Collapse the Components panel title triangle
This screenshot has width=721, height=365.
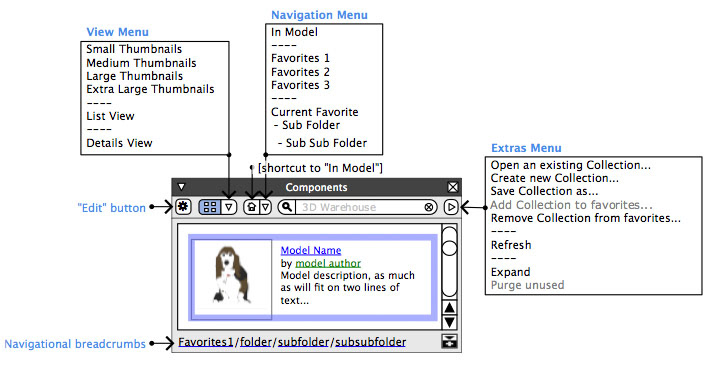[182, 187]
